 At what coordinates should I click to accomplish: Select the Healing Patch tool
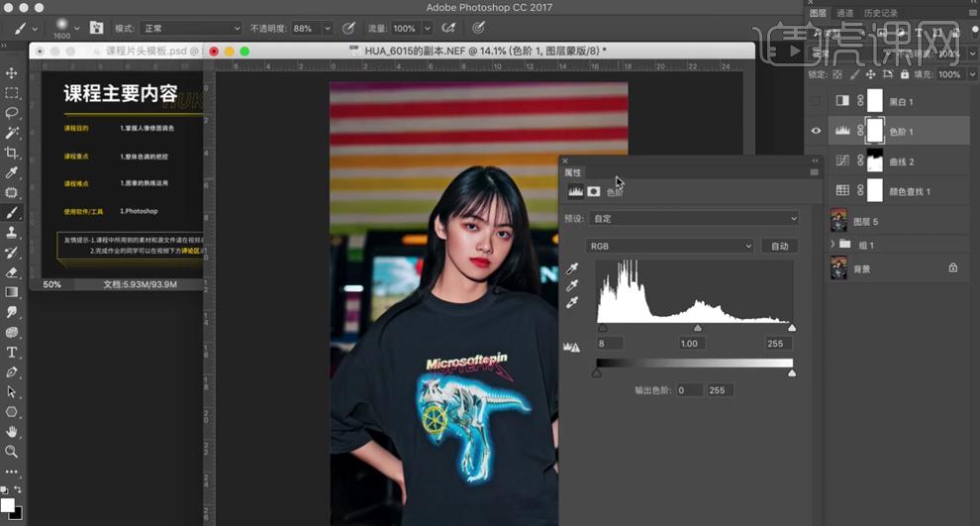coord(11,192)
